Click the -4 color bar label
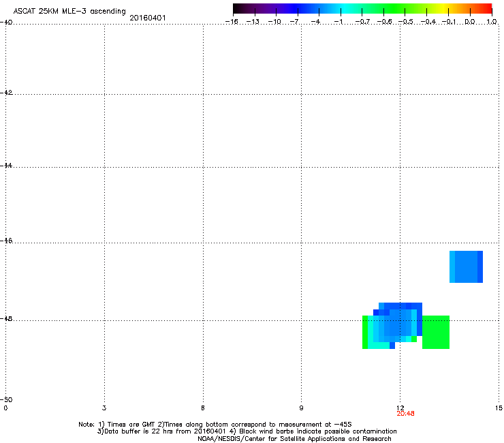Viewport: 504px width, 443px height. 316,22
